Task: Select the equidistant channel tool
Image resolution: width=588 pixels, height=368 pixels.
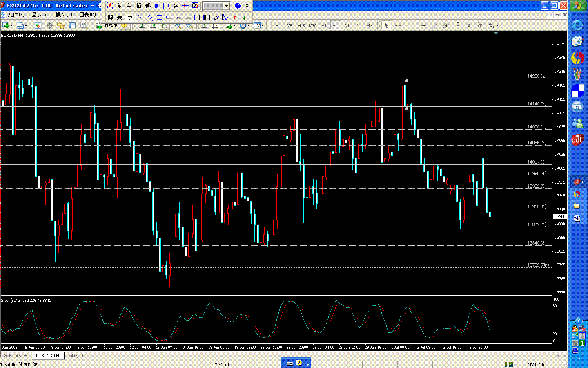Action: pos(446,25)
